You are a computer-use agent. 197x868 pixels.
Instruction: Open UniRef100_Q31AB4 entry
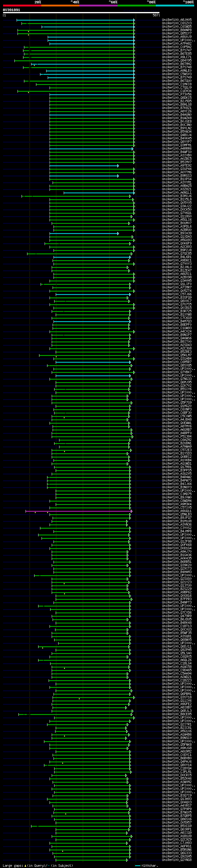[177, 358]
